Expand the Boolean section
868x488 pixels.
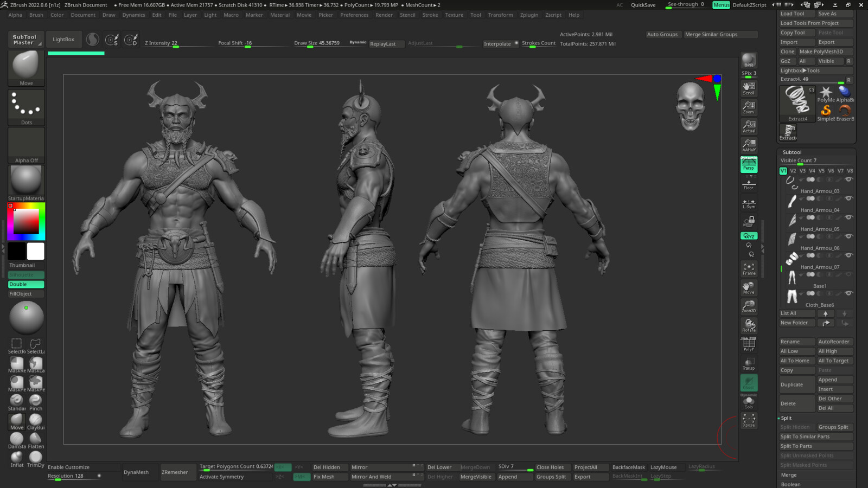coord(790,484)
